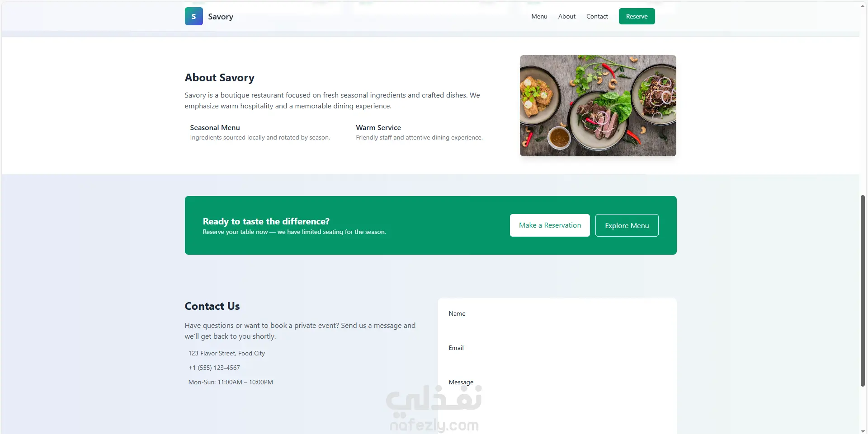
Task: Click the Message label in contact form
Action: click(461, 382)
